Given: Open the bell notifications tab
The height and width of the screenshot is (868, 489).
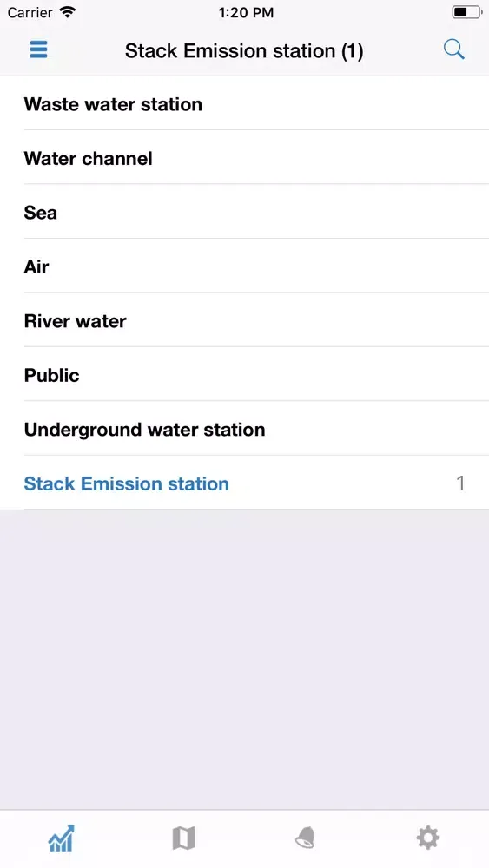Looking at the screenshot, I should coord(305,838).
